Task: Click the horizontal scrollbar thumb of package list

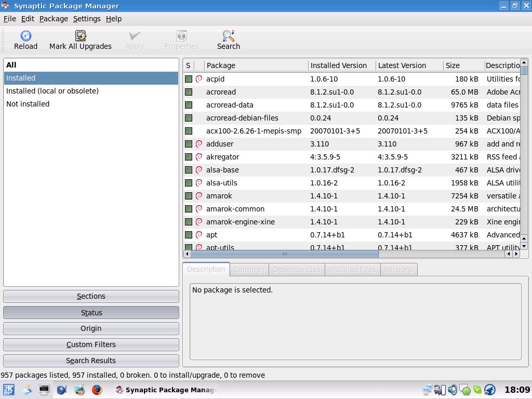Action: 285,254
